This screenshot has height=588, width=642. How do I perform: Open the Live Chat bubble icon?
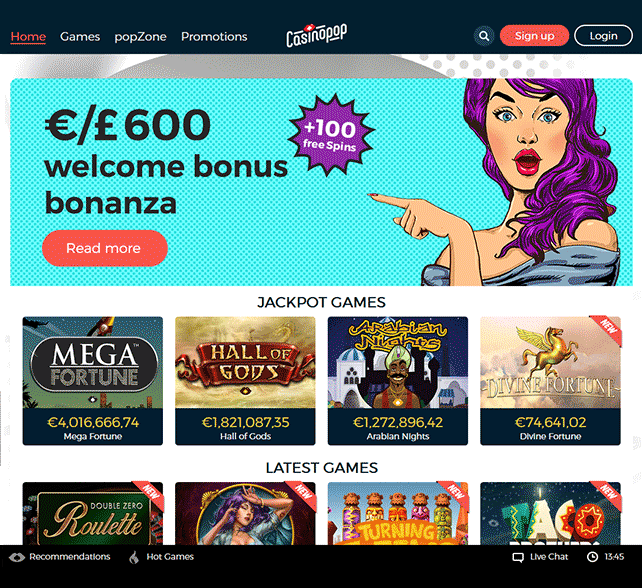[518, 557]
